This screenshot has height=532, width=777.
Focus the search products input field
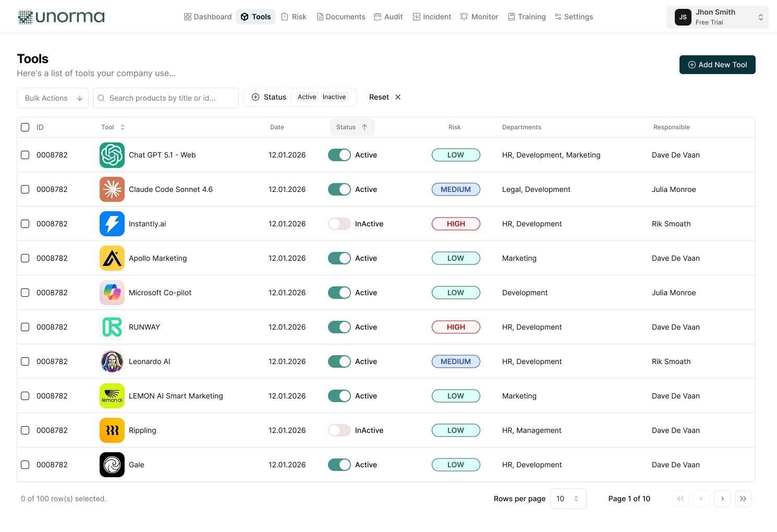click(166, 98)
